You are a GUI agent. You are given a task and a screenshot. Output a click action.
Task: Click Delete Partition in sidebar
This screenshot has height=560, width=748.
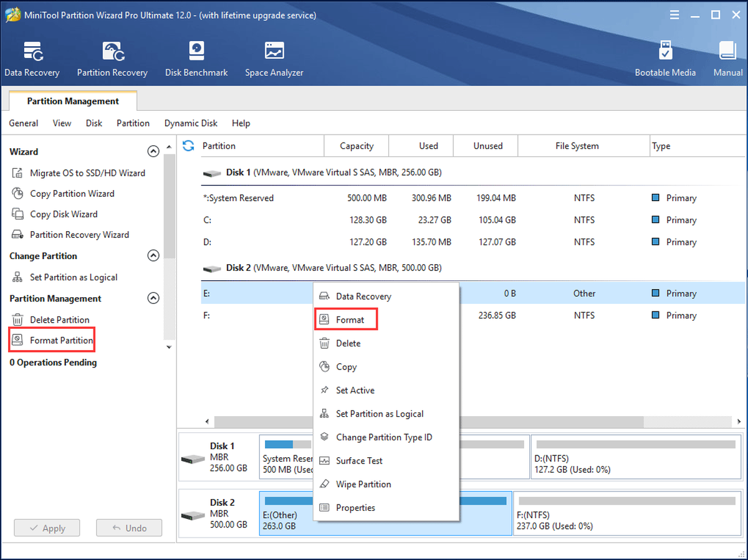coord(60,320)
